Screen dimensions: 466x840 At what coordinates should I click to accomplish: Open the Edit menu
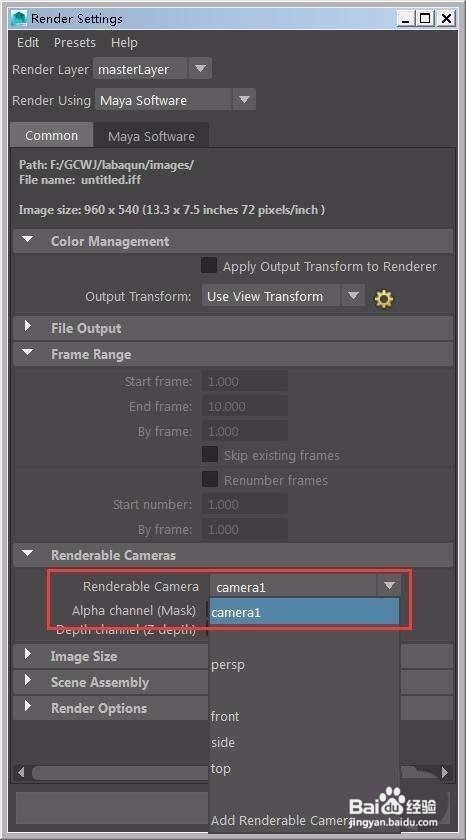tap(28, 42)
